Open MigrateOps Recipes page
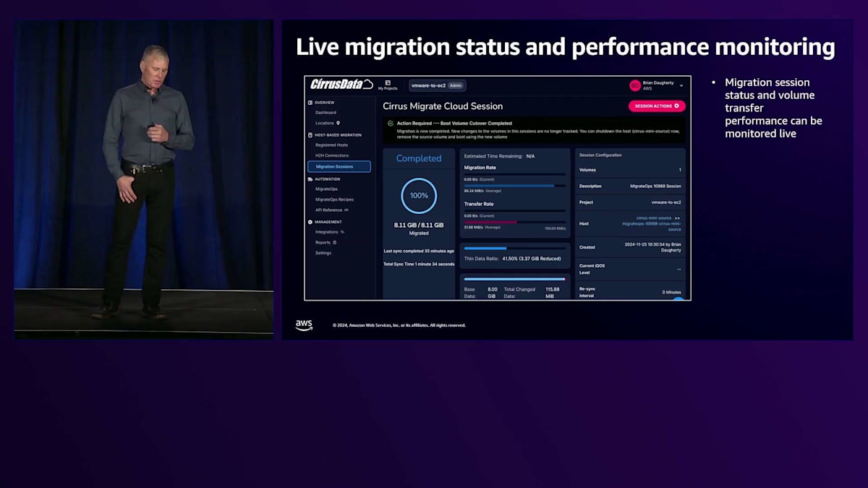The height and width of the screenshot is (488, 868). pos(334,200)
